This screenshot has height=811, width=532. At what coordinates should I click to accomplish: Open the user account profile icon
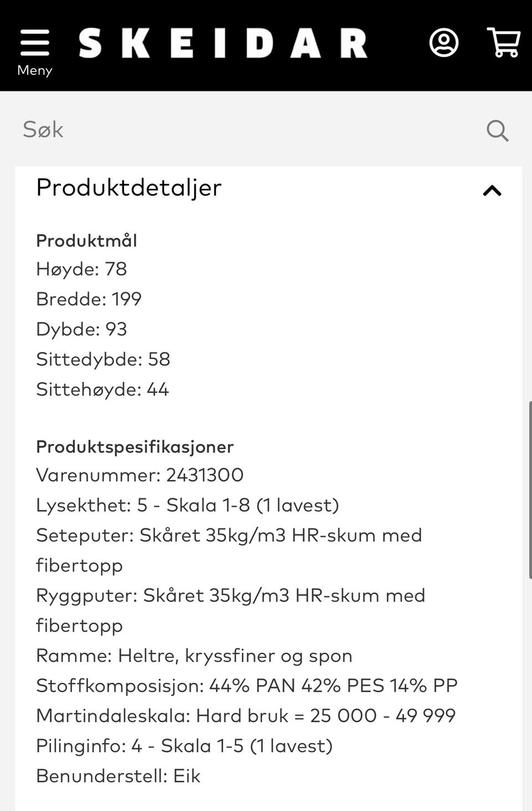pos(444,43)
